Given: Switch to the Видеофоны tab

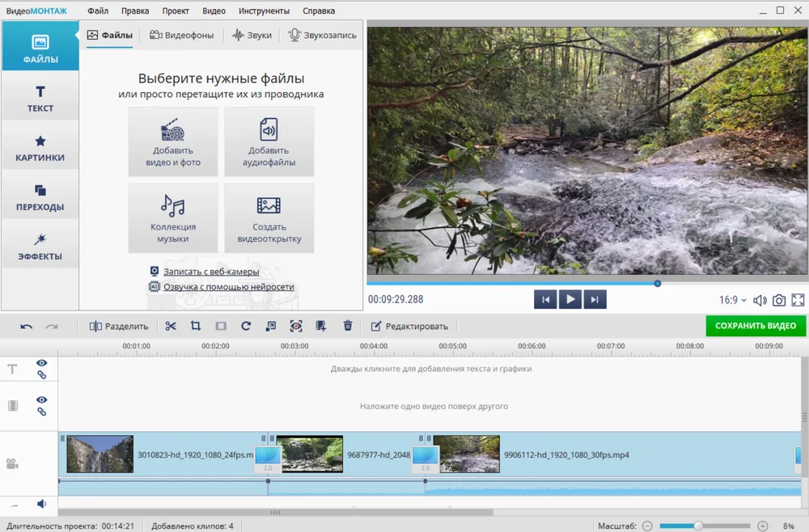Looking at the screenshot, I should (182, 36).
